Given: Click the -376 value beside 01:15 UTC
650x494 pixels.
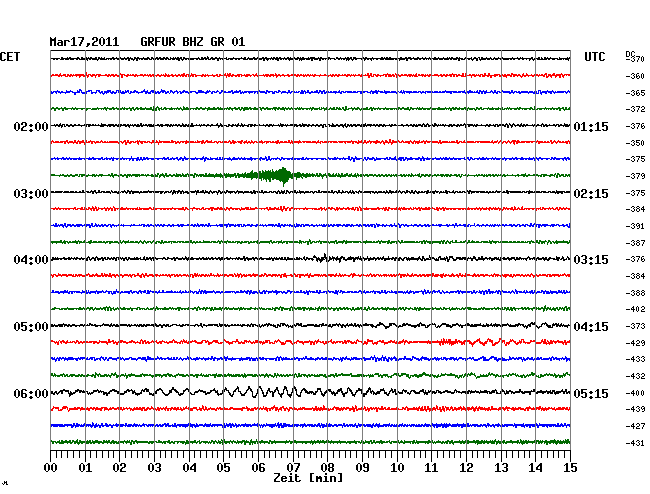Looking at the screenshot, I should [x=635, y=126].
